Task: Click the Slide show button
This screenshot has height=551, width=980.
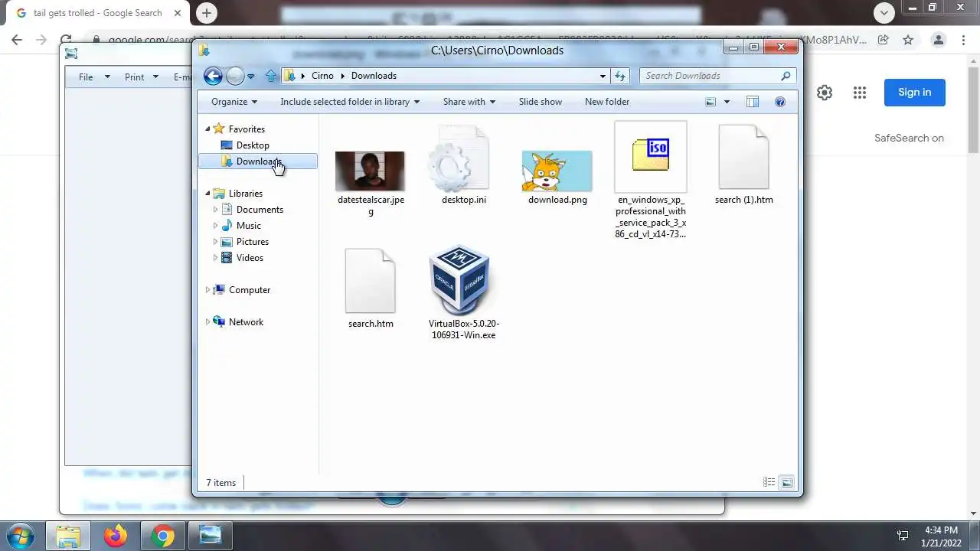Action: (x=541, y=102)
